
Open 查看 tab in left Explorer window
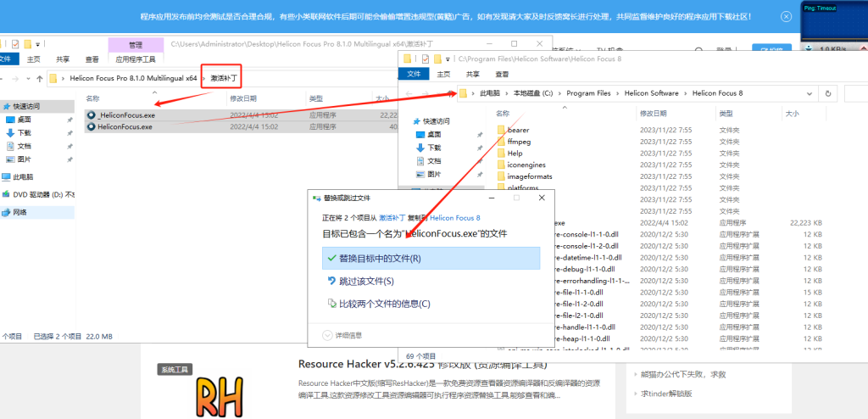[x=92, y=59]
